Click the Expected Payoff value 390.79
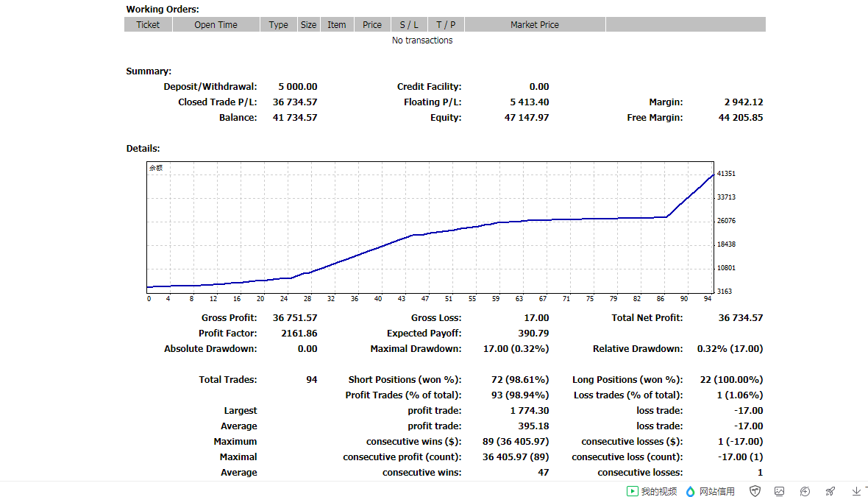Image resolution: width=868 pixels, height=497 pixels. tap(533, 334)
